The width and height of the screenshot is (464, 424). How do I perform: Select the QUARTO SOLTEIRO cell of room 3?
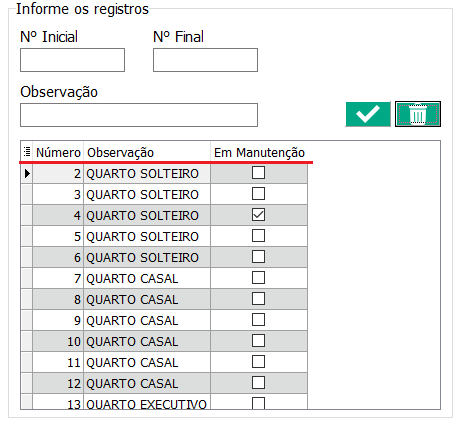tap(147, 194)
